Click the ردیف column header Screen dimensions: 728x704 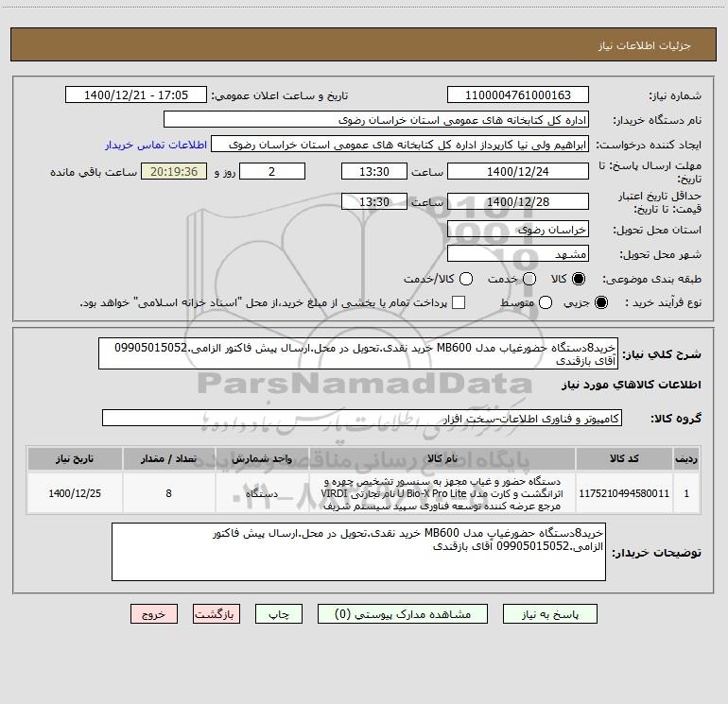(686, 459)
